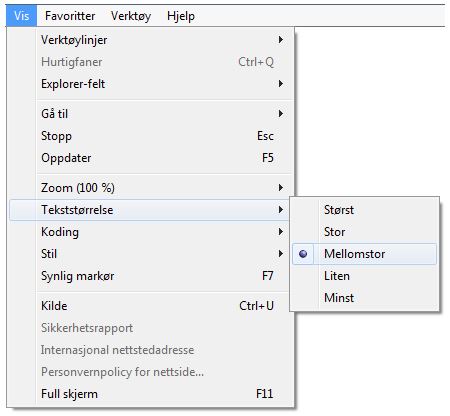The width and height of the screenshot is (450, 416).
Task: Switch to Full skjerm mode
Action: pos(149,394)
